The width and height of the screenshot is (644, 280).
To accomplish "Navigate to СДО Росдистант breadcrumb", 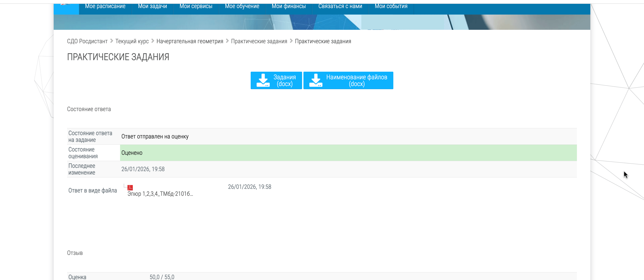I will click(87, 41).
